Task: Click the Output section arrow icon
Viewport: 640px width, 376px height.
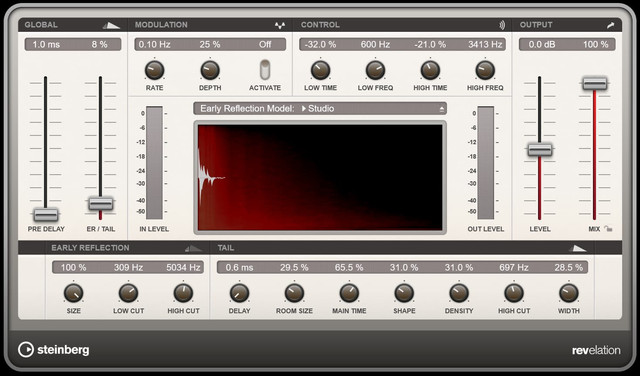Action: [610, 25]
